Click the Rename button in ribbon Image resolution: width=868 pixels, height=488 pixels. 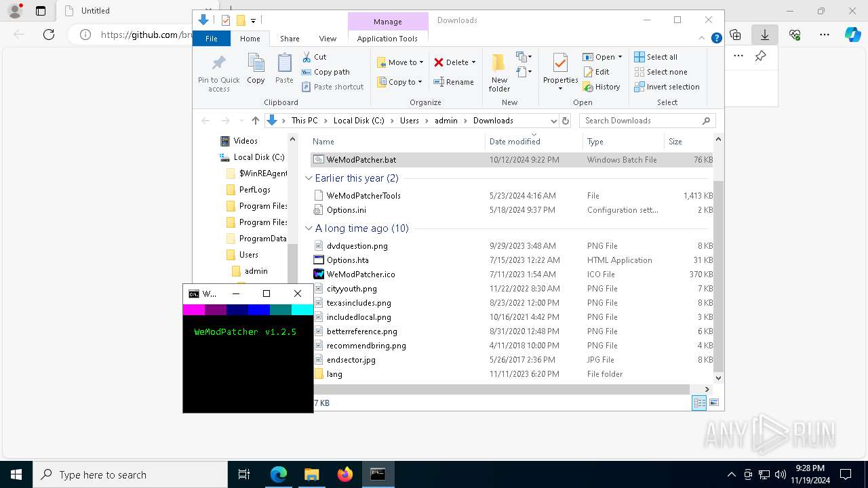[x=454, y=82]
